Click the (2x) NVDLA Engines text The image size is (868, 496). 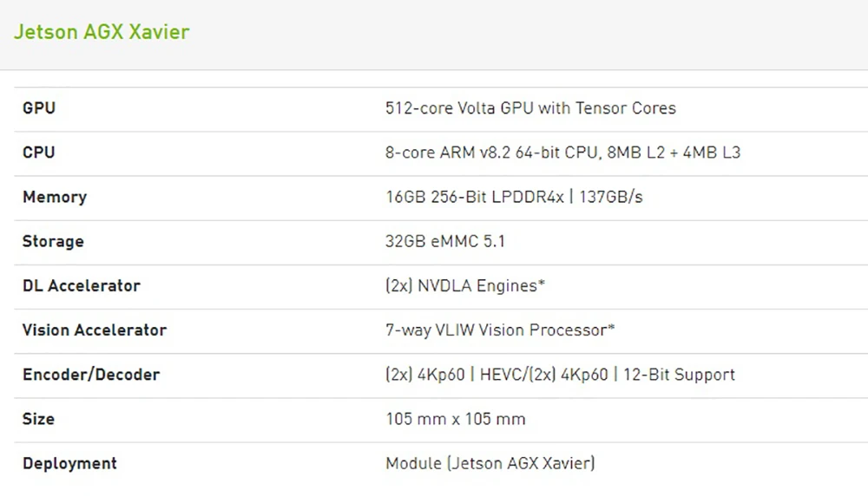point(464,285)
